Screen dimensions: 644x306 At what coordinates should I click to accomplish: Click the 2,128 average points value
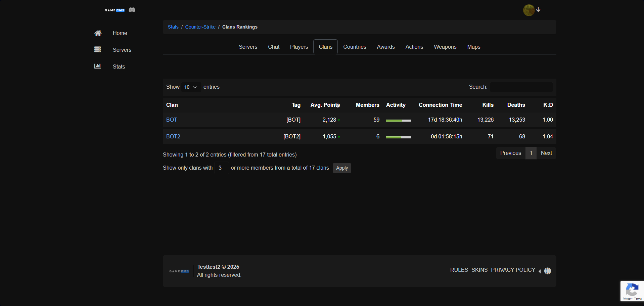click(x=329, y=120)
